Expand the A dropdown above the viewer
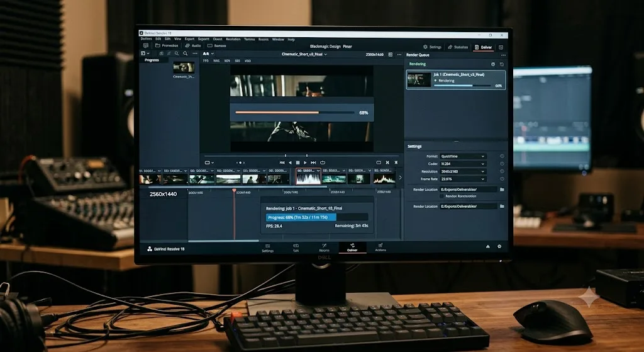Screen dimensions: 644x352 coord(208,54)
